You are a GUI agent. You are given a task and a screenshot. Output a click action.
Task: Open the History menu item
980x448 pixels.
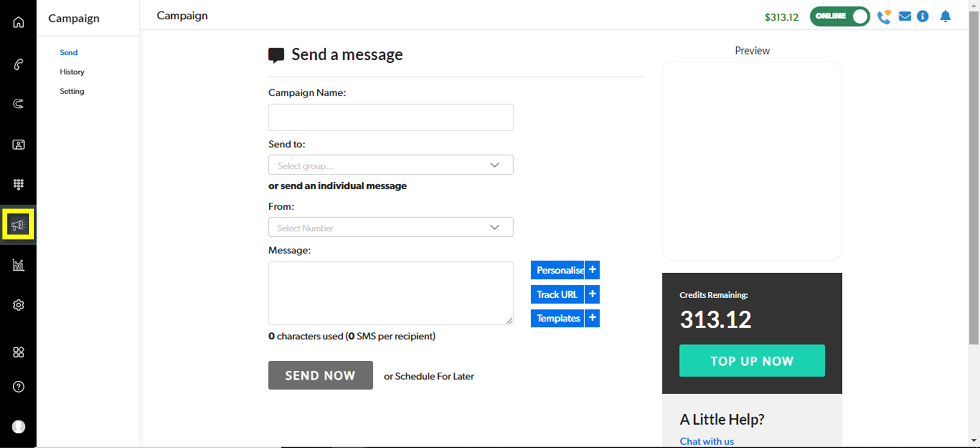[72, 72]
